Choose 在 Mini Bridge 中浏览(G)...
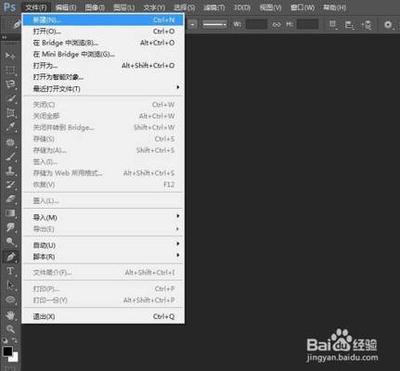 (103, 54)
